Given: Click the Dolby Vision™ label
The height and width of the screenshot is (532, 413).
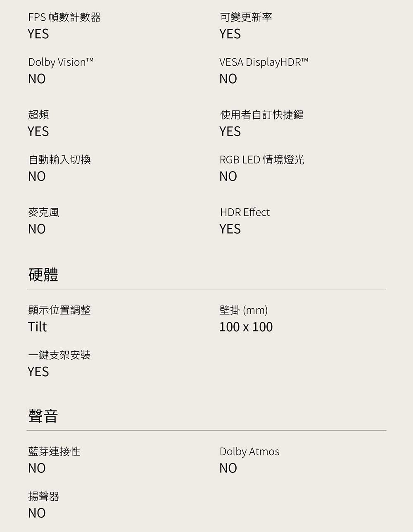Looking at the screenshot, I should click(61, 62).
